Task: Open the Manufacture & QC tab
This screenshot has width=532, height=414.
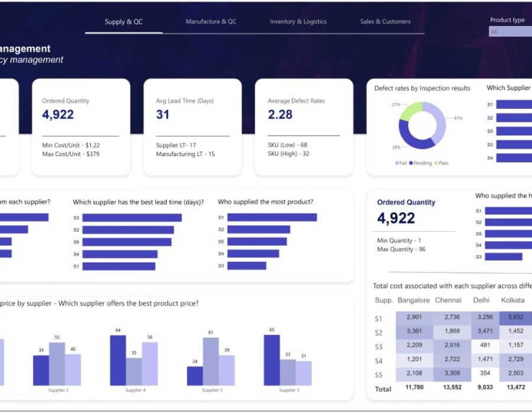Action: (x=211, y=22)
